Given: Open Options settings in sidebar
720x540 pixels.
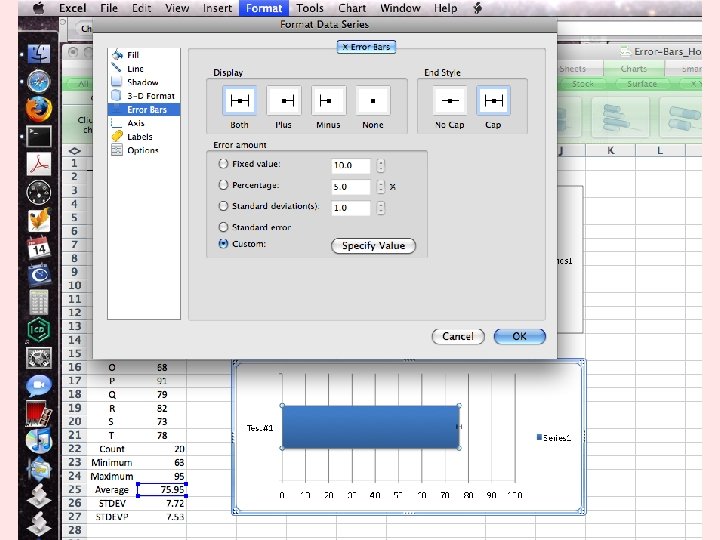Looking at the screenshot, I should pyautogui.click(x=144, y=150).
